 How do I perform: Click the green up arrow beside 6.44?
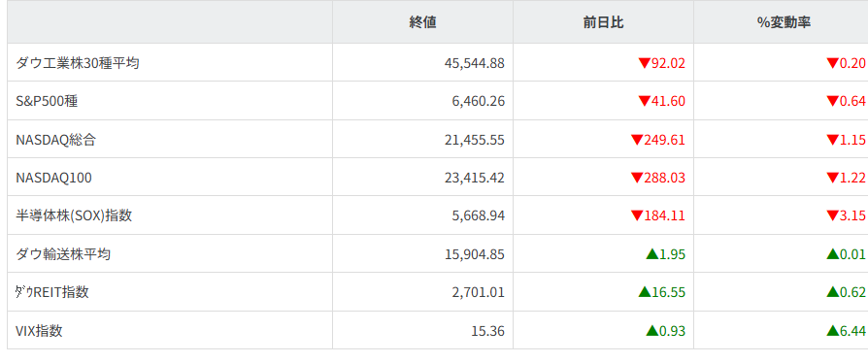(833, 331)
